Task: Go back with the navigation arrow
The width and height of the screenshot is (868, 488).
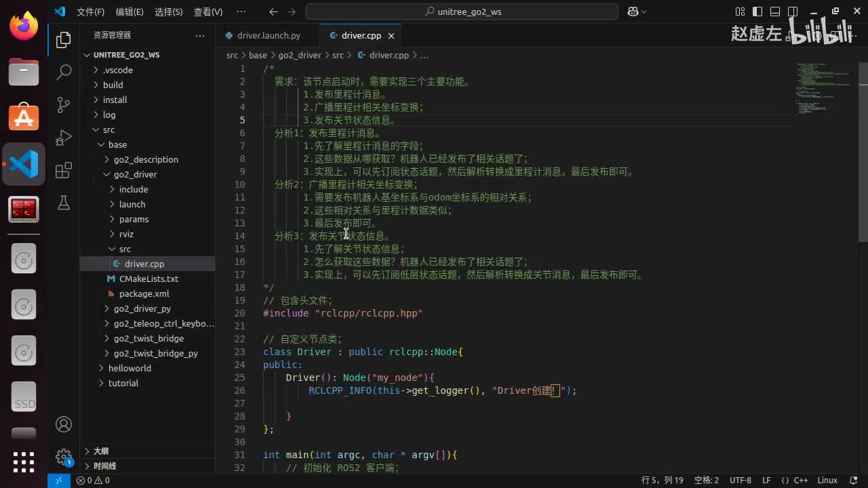Action: [x=273, y=12]
